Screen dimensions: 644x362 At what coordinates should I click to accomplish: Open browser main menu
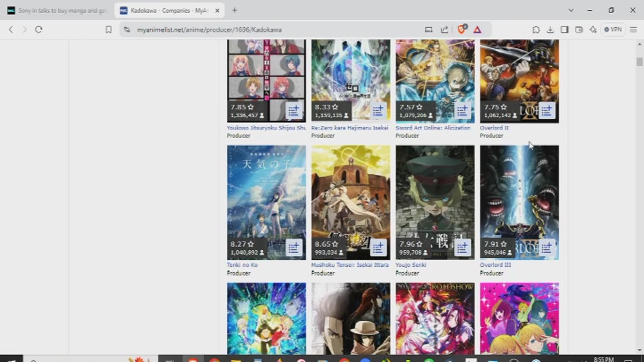tap(633, 30)
